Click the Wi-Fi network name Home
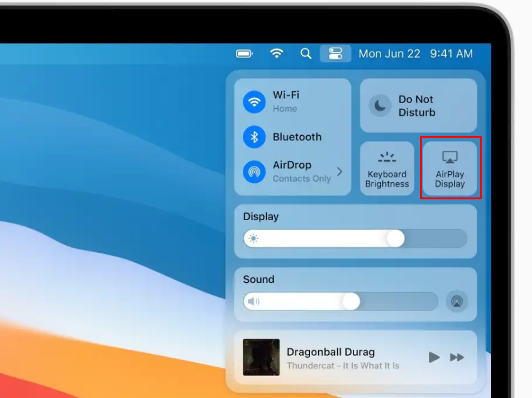 click(285, 109)
